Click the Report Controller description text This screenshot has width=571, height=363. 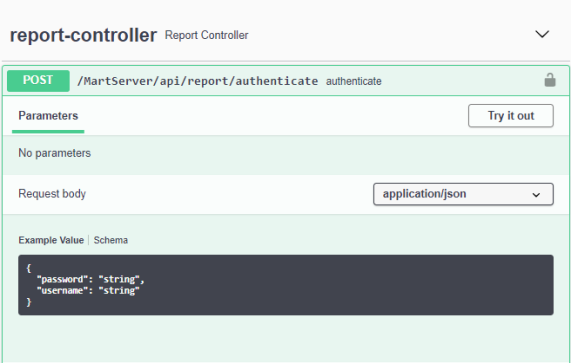coord(206,35)
